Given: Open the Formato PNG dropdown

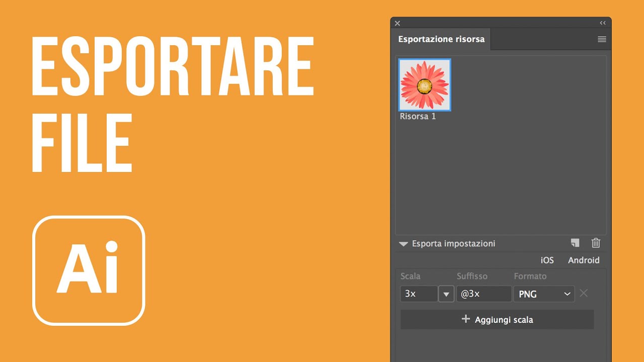Looking at the screenshot, I should pyautogui.click(x=544, y=294).
